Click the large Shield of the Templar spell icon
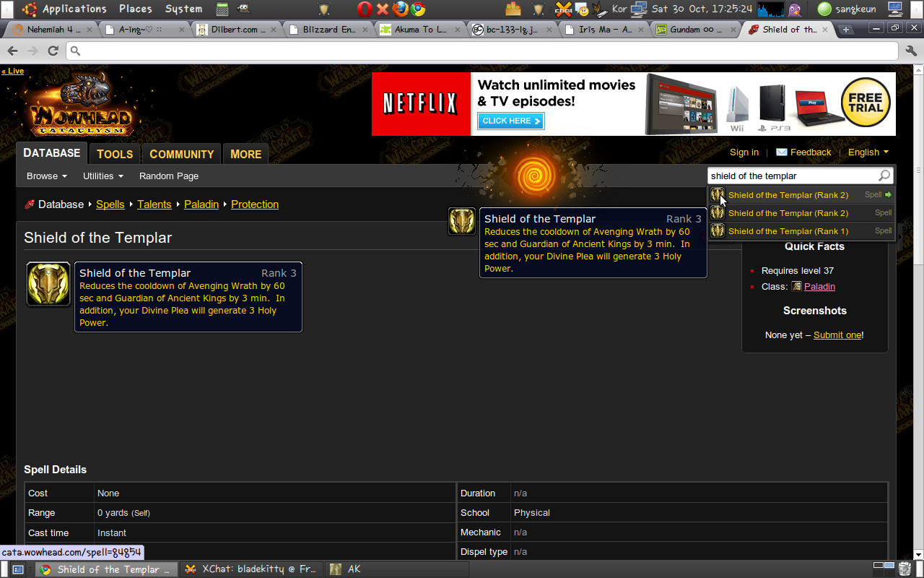This screenshot has height=578, width=924. click(x=48, y=284)
